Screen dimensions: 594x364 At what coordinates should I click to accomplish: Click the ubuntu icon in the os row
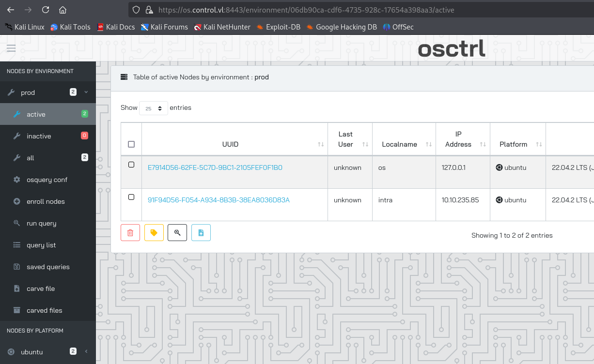(x=499, y=167)
